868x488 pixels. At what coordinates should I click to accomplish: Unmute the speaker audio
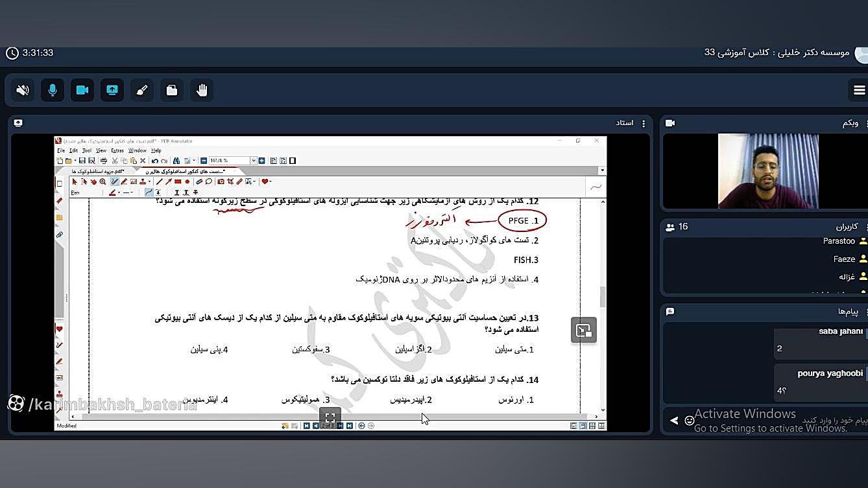(23, 90)
